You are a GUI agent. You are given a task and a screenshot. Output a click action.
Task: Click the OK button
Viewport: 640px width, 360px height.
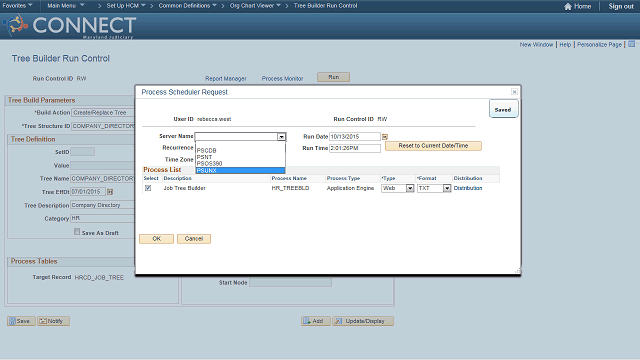pos(156,239)
